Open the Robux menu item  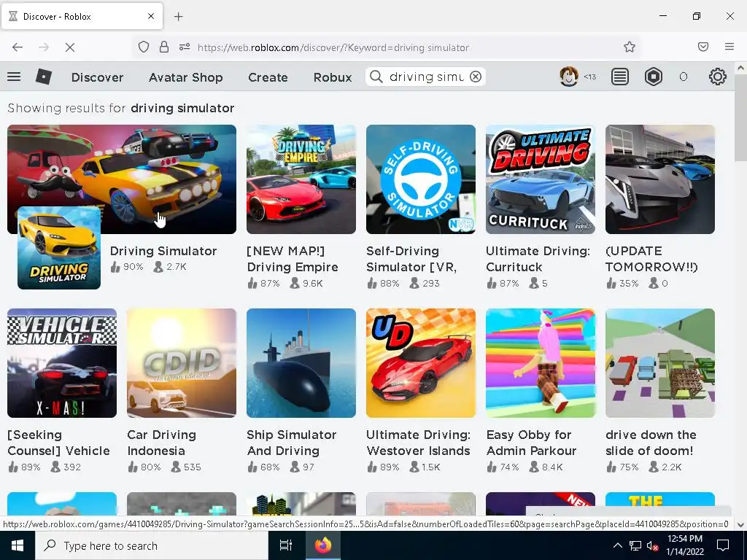(333, 77)
